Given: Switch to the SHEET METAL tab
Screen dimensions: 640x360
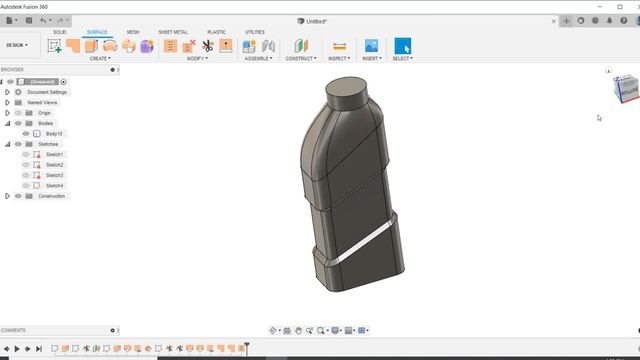Looking at the screenshot, I should (173, 32).
